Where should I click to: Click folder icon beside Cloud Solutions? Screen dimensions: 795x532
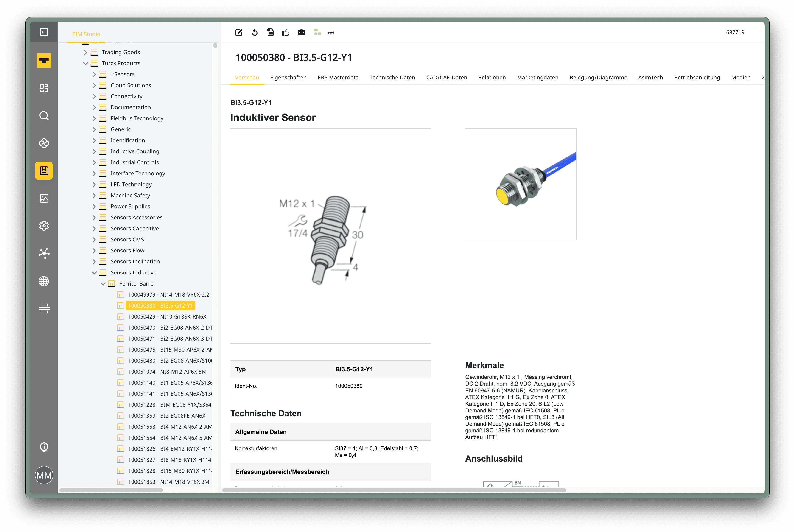coord(103,85)
